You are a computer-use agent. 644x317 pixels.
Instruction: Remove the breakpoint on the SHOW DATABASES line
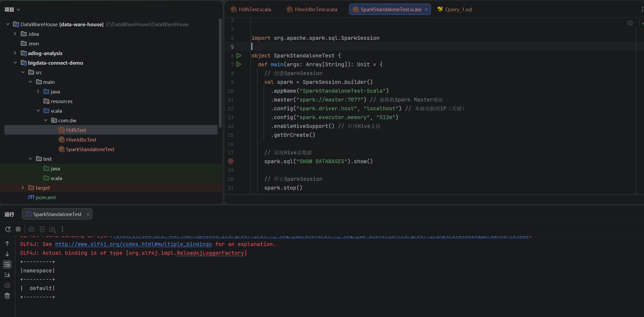coord(231,161)
